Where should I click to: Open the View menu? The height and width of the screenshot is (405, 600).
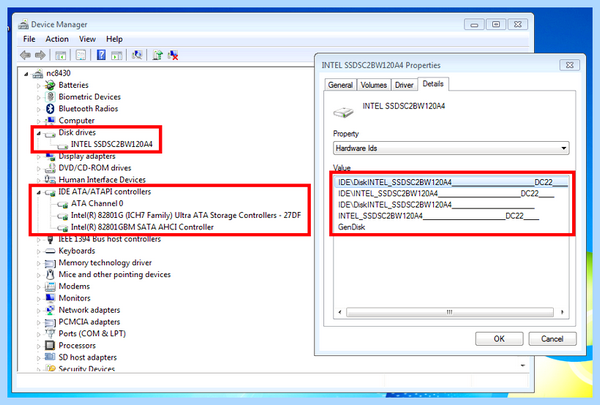click(87, 39)
